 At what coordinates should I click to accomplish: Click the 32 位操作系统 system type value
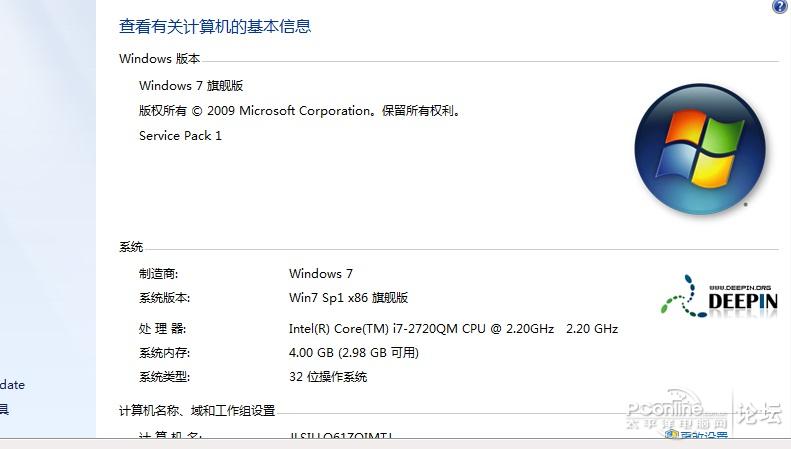[328, 377]
